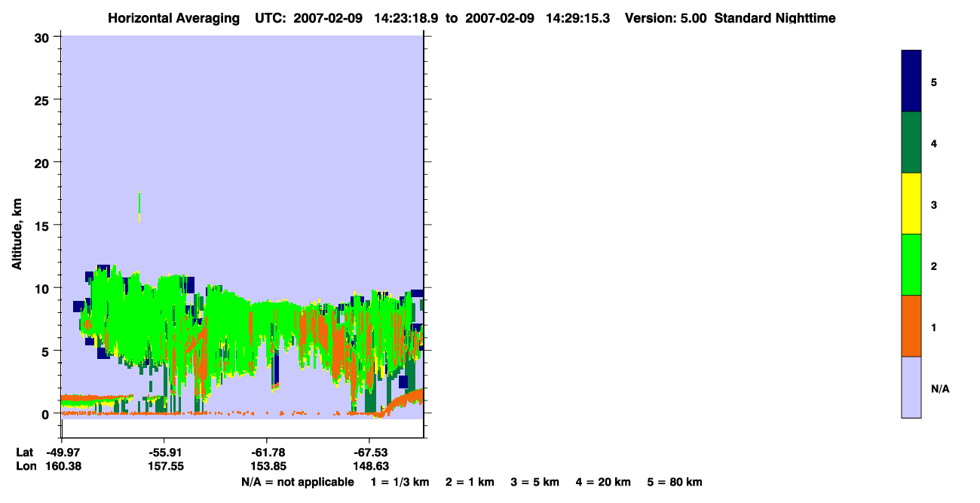980x503 pixels.
Task: Click the latitude value '-49.97'
Action: click(x=63, y=452)
